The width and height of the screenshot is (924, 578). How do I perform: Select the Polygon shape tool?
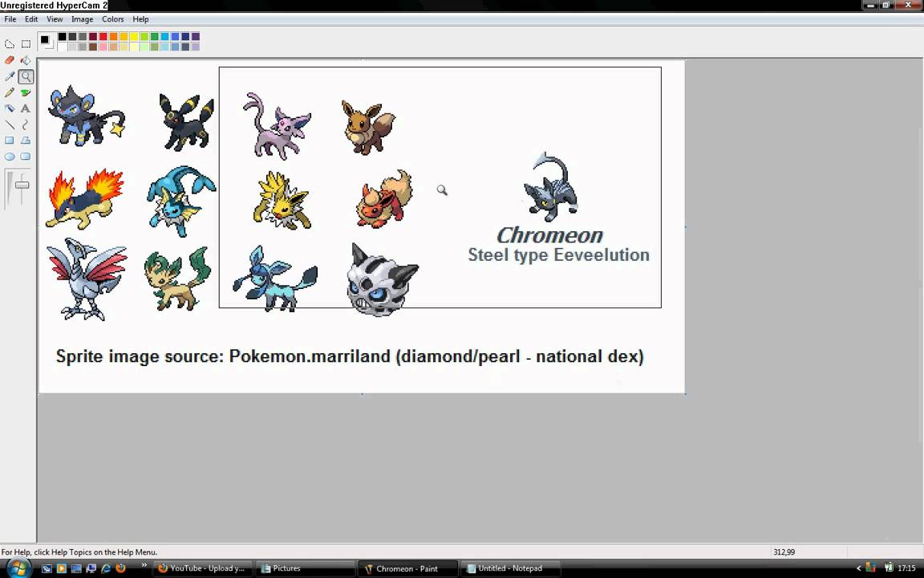[26, 140]
